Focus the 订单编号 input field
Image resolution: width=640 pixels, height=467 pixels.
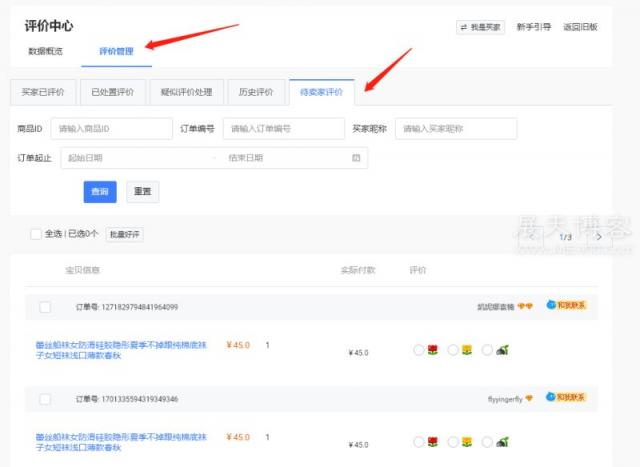[x=284, y=129]
